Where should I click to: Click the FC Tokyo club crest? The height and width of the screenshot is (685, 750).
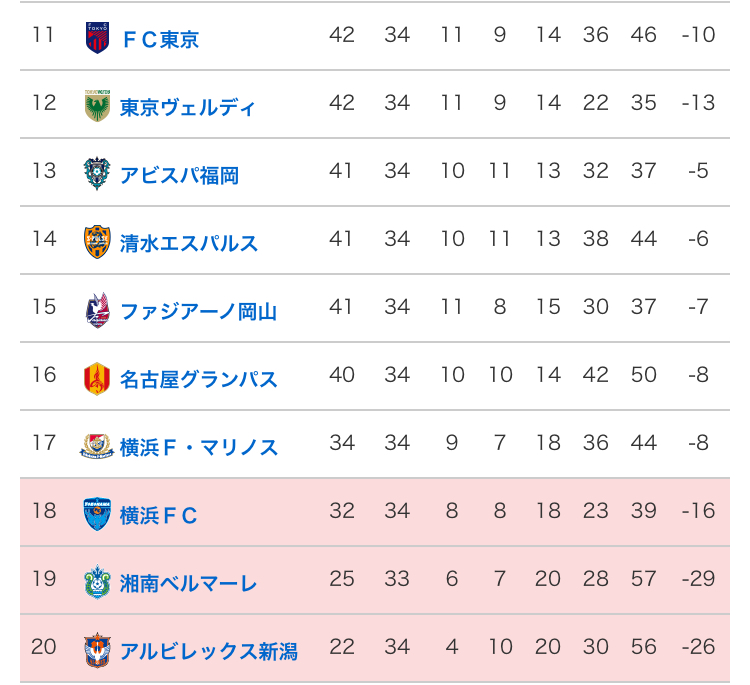(x=97, y=38)
